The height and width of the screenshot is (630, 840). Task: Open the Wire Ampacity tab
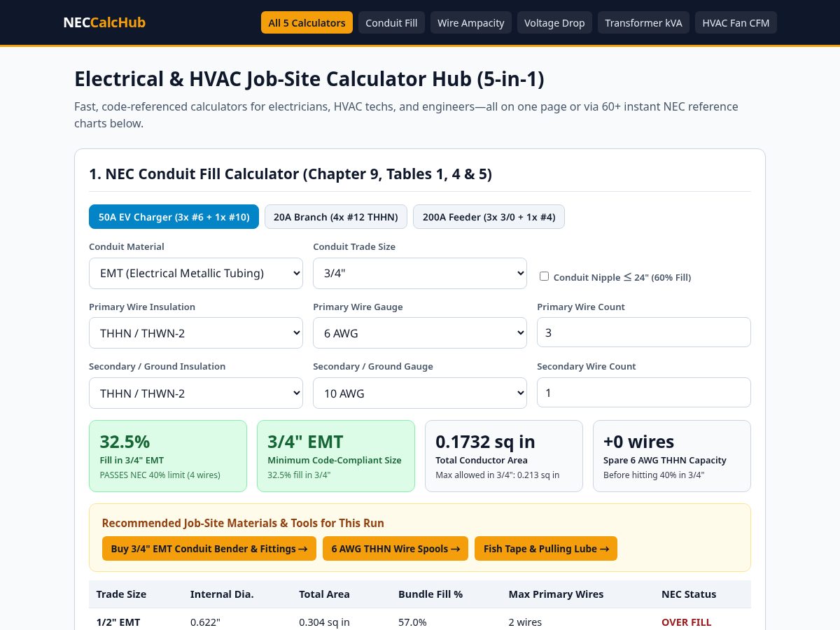pos(471,22)
